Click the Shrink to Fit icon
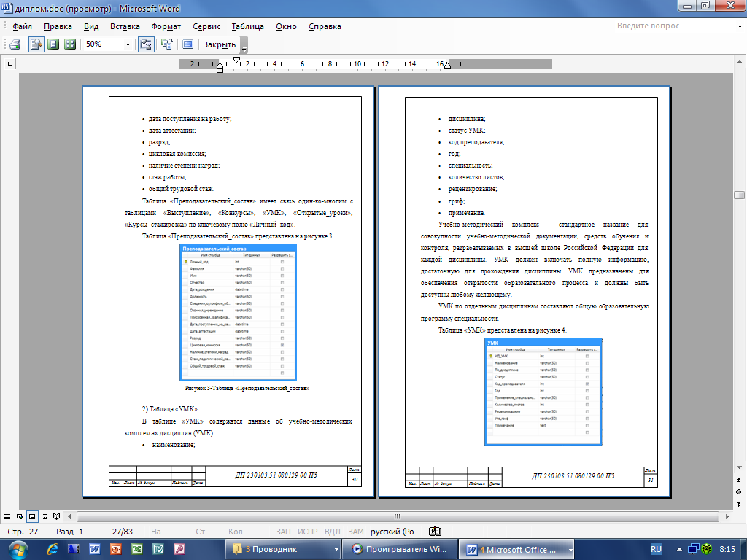The height and width of the screenshot is (560, 747). pos(167,44)
